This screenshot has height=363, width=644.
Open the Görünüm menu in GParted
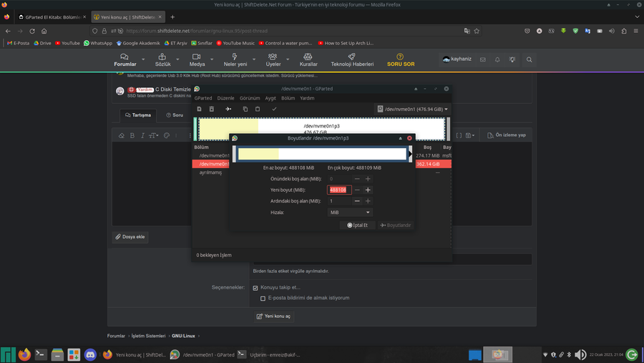[250, 98]
